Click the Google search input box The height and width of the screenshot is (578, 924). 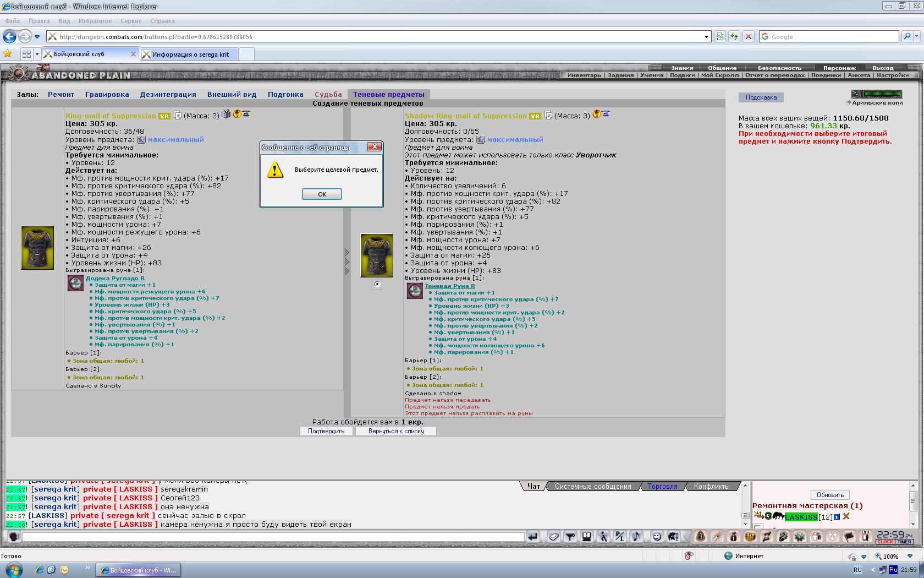[829, 36]
